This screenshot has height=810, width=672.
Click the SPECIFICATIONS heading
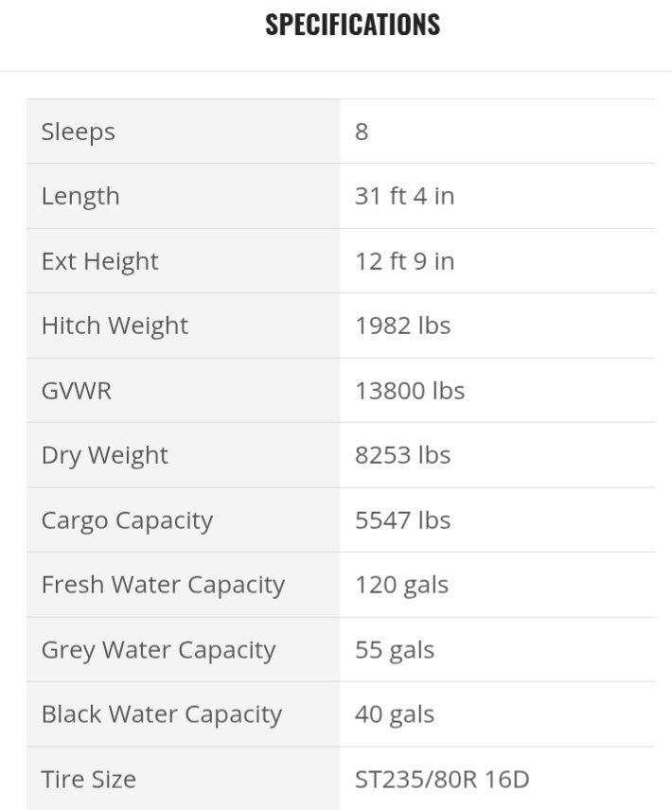[352, 25]
